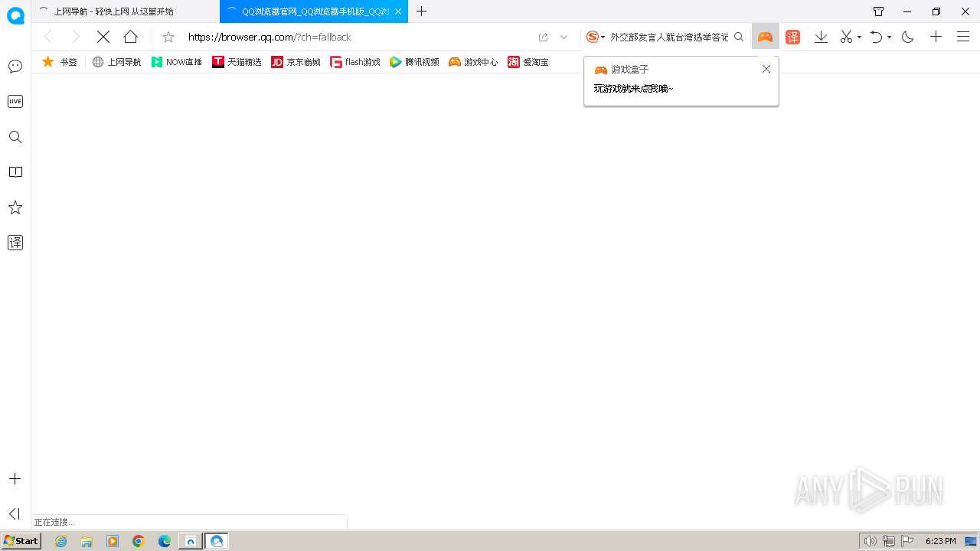Screen dimensions: 980x551
Task: Open the downloads manager
Action: (821, 37)
